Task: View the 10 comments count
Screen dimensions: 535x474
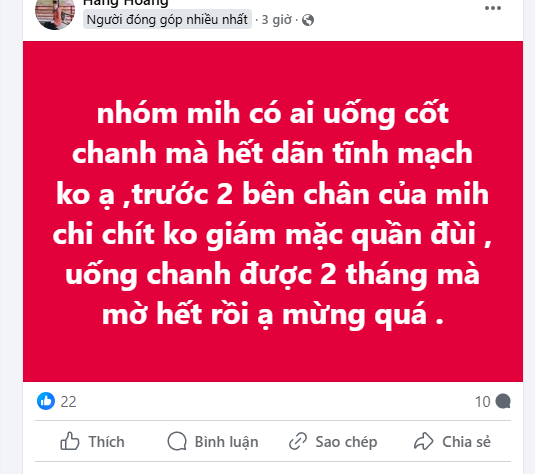Action: pos(483,402)
